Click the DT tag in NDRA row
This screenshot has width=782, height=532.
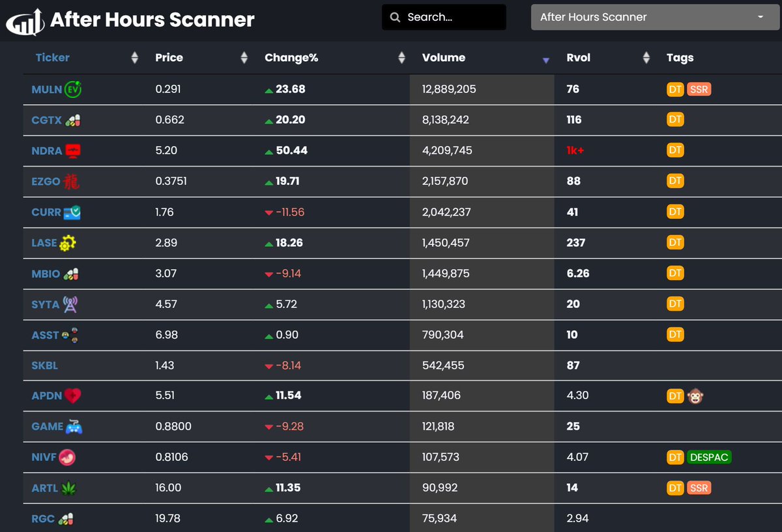675,150
